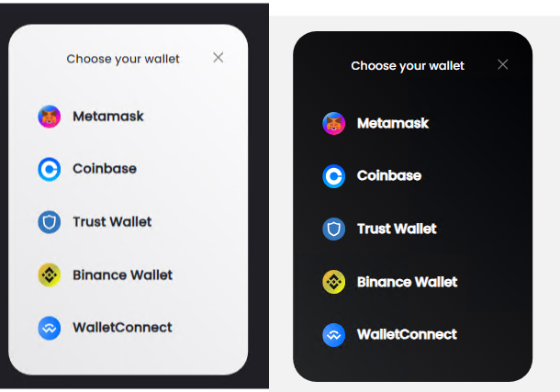Close the light Choose your wallet modal

point(218,57)
